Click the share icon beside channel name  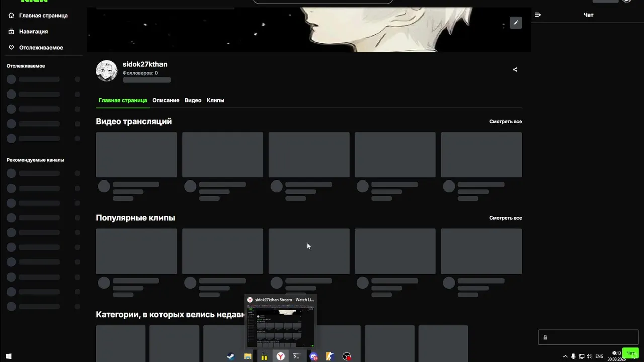(515, 70)
